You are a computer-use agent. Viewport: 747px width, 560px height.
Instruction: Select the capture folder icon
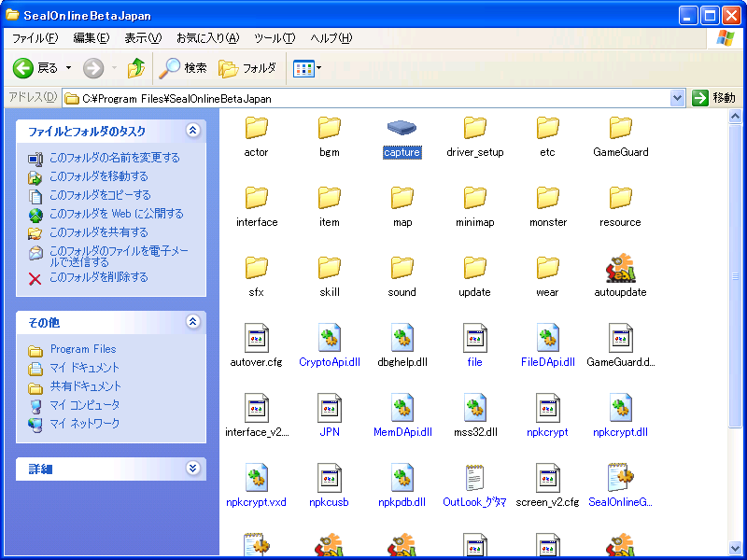coord(402,128)
